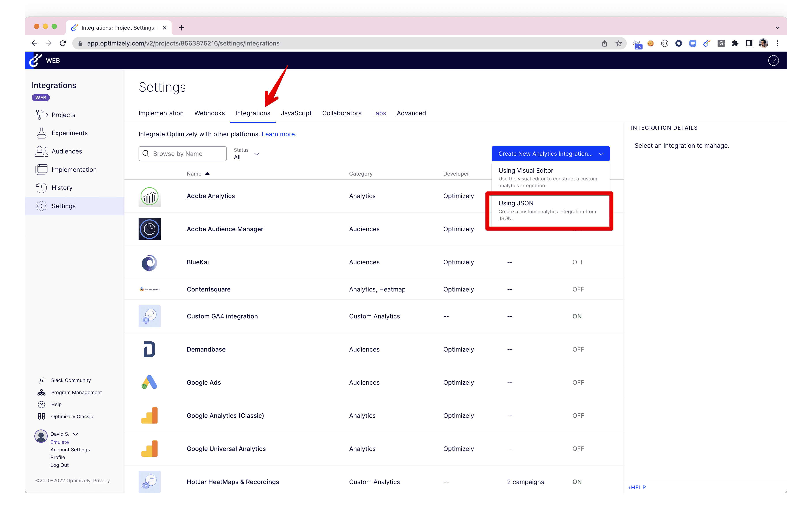Click the Adobe Analytics integration logo
The height and width of the screenshot is (526, 812).
click(x=149, y=196)
